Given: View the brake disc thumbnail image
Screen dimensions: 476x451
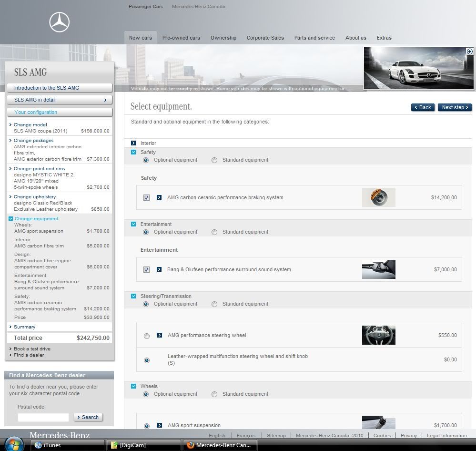Looking at the screenshot, I should pos(378,197).
